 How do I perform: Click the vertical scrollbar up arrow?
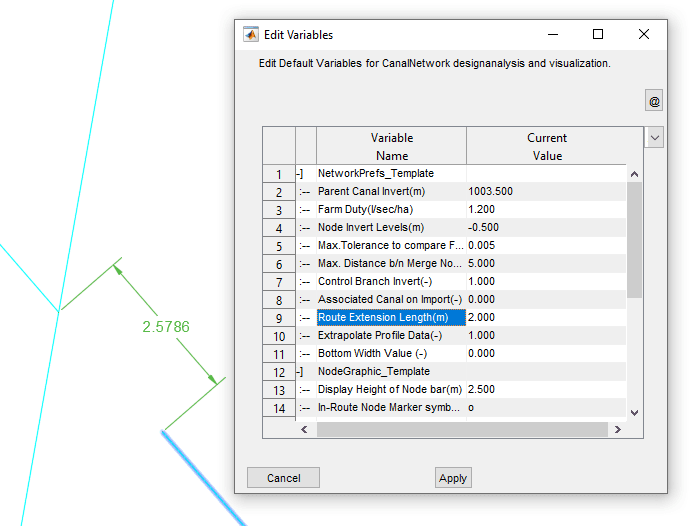point(634,174)
